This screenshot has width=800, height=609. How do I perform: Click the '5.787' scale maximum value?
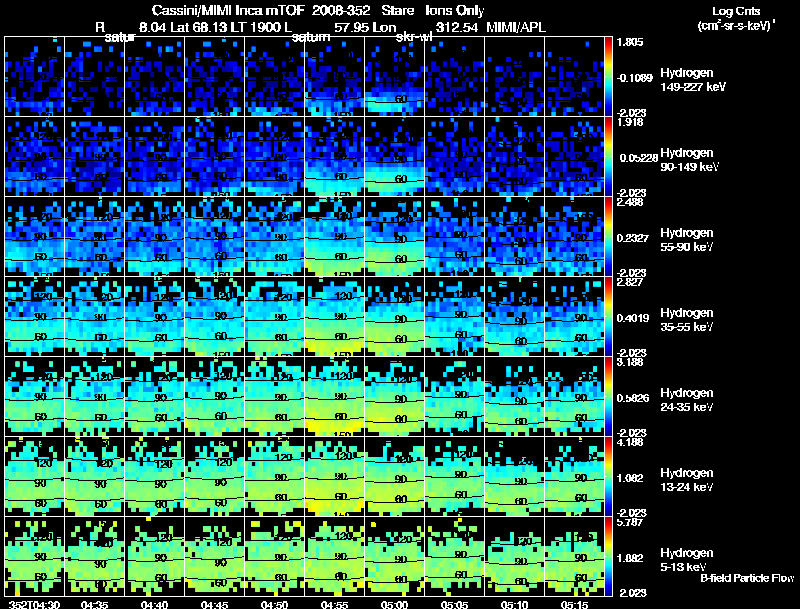631,522
